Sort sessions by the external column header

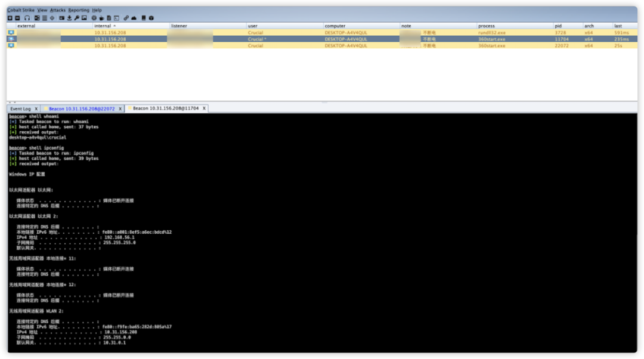[54, 26]
